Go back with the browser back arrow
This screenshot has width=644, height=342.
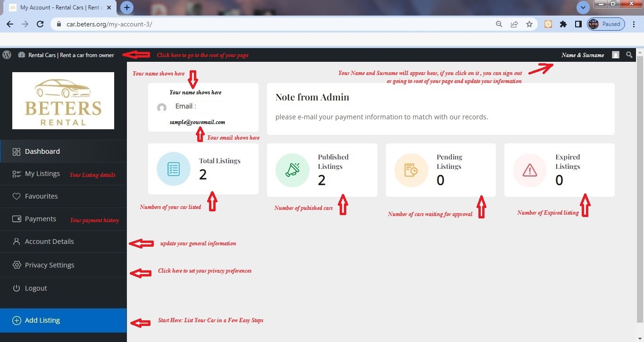pyautogui.click(x=10, y=24)
